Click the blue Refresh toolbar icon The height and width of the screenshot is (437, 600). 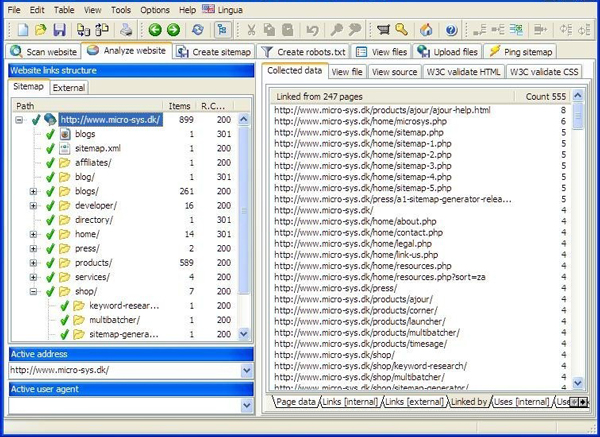tap(198, 30)
